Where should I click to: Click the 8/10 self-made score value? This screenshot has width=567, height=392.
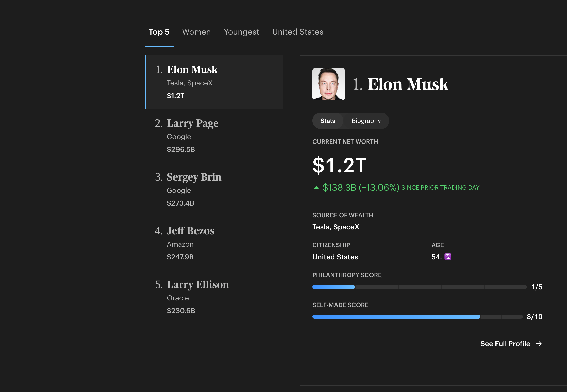[x=535, y=317]
